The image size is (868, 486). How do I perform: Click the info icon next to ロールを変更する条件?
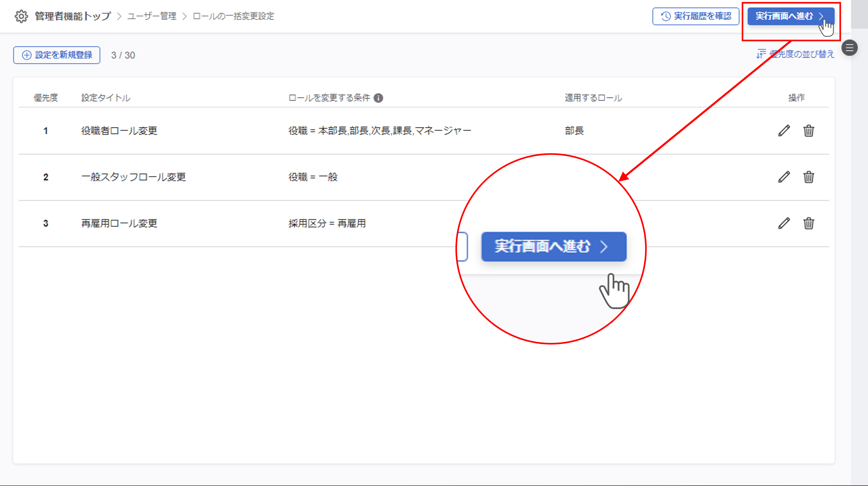[378, 98]
